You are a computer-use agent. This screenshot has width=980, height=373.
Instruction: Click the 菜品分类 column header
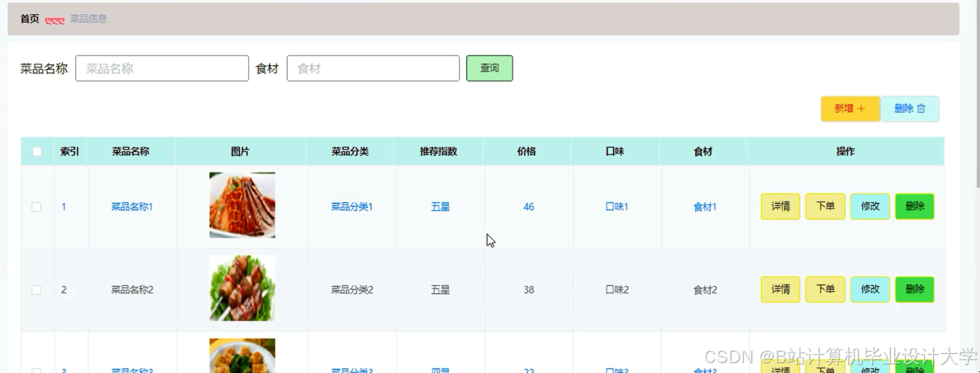(351, 152)
